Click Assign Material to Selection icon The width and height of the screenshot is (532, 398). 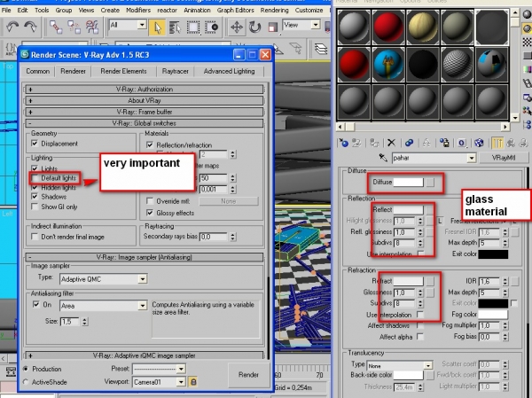click(374, 143)
